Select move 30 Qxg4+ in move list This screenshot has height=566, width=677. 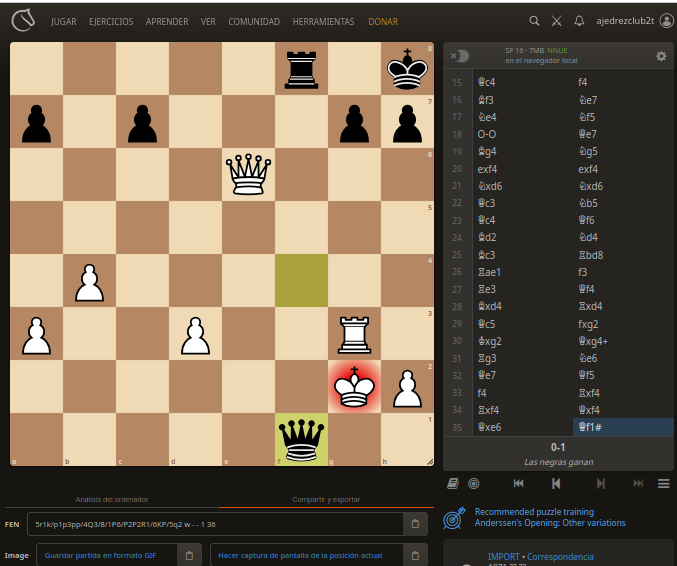click(x=623, y=341)
